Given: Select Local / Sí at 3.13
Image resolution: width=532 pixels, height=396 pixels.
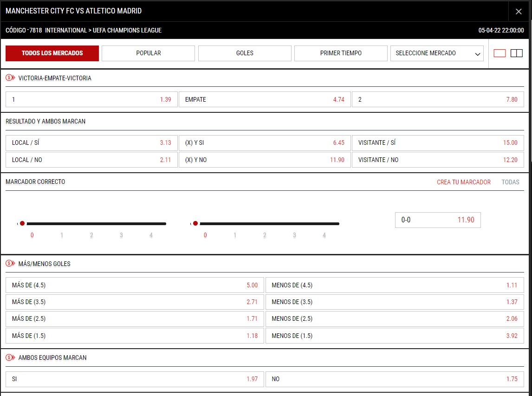Looking at the screenshot, I should 91,143.
